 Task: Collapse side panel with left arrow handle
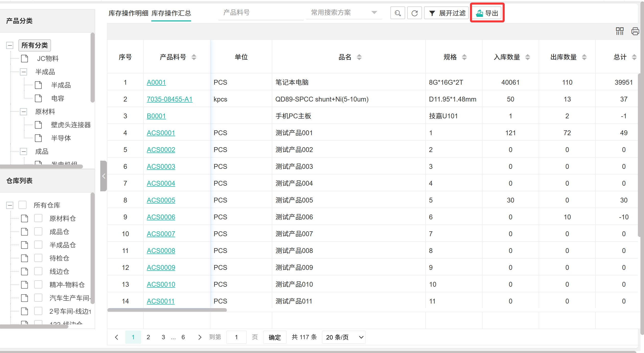click(x=104, y=176)
